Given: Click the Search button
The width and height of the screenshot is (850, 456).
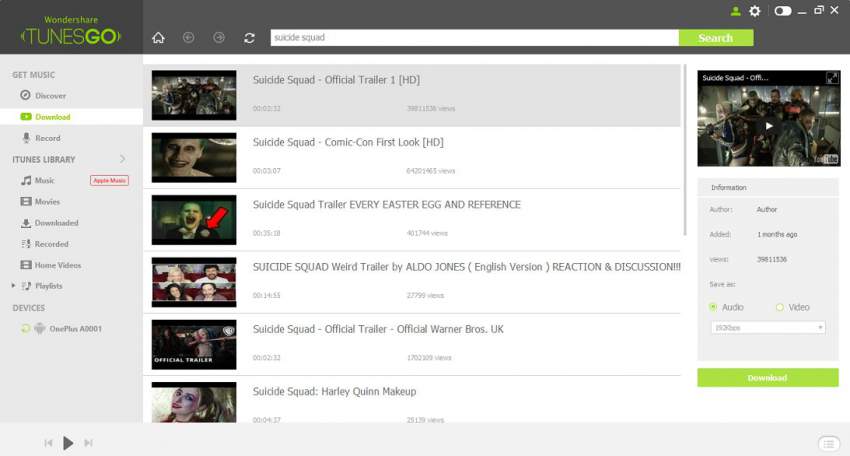Looking at the screenshot, I should (716, 38).
